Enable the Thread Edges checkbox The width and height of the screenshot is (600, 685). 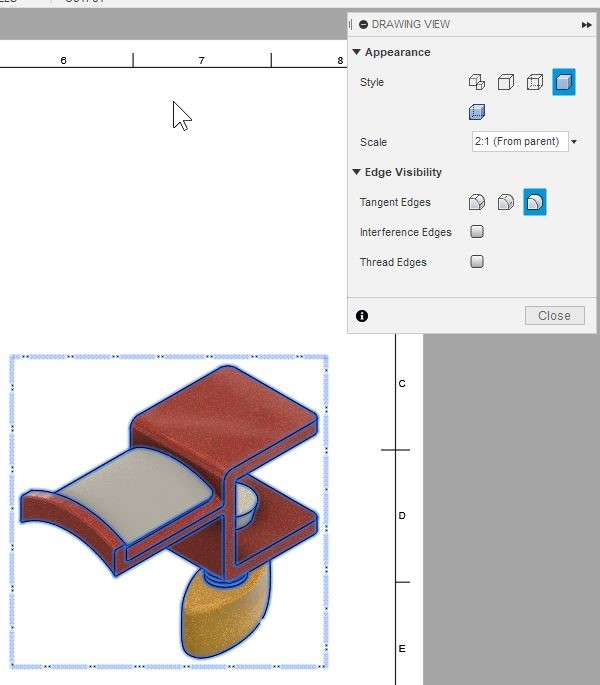(477, 262)
